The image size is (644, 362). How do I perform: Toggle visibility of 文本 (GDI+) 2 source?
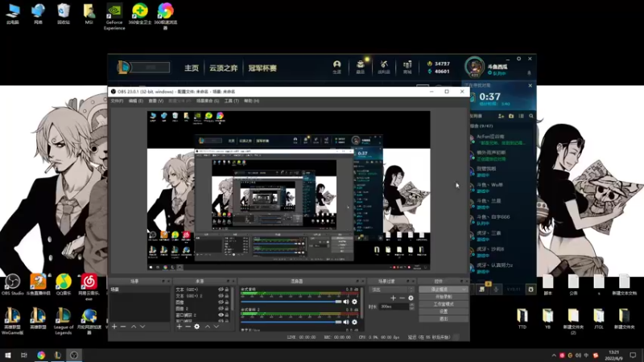[x=221, y=296]
